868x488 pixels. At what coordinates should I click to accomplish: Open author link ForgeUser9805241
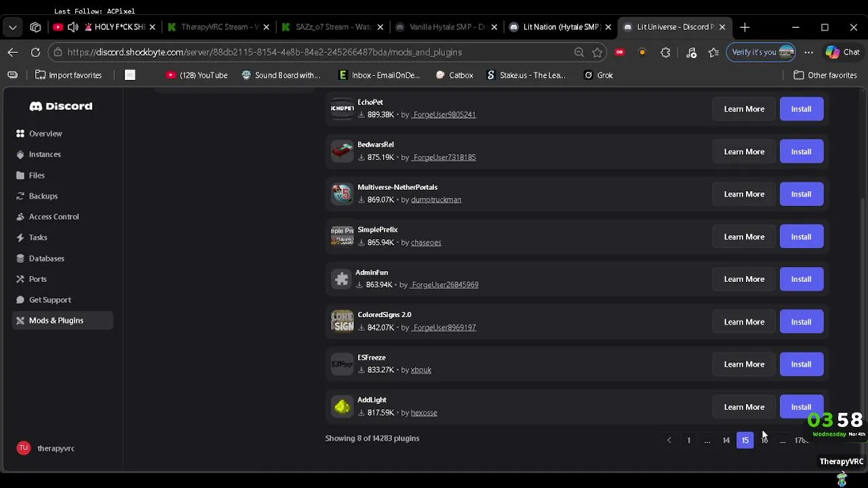coord(443,115)
